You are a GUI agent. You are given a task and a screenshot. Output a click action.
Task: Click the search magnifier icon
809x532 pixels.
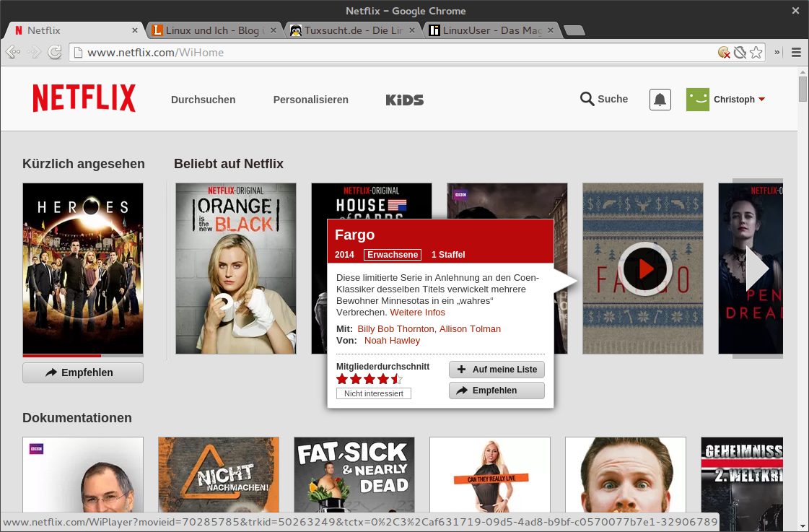(587, 99)
